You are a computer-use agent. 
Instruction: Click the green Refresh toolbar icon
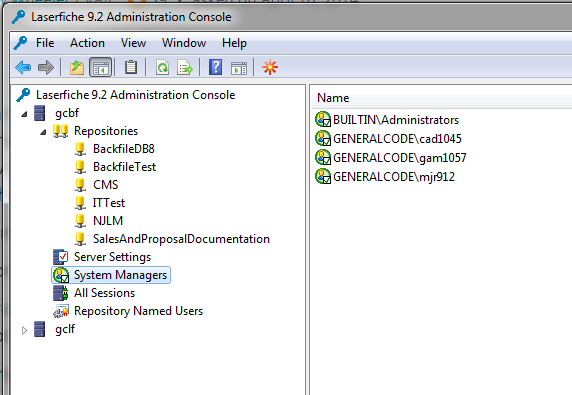[162, 67]
